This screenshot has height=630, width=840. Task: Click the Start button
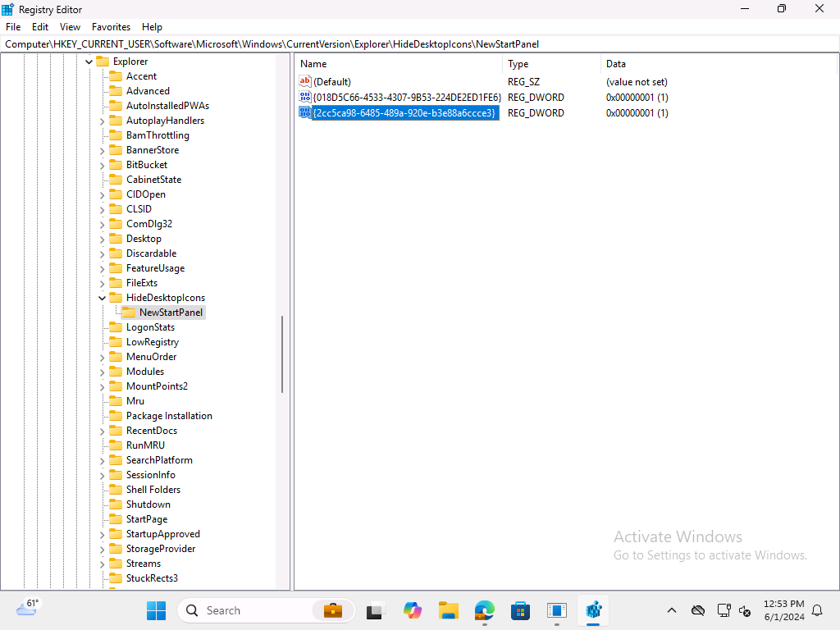(156, 610)
